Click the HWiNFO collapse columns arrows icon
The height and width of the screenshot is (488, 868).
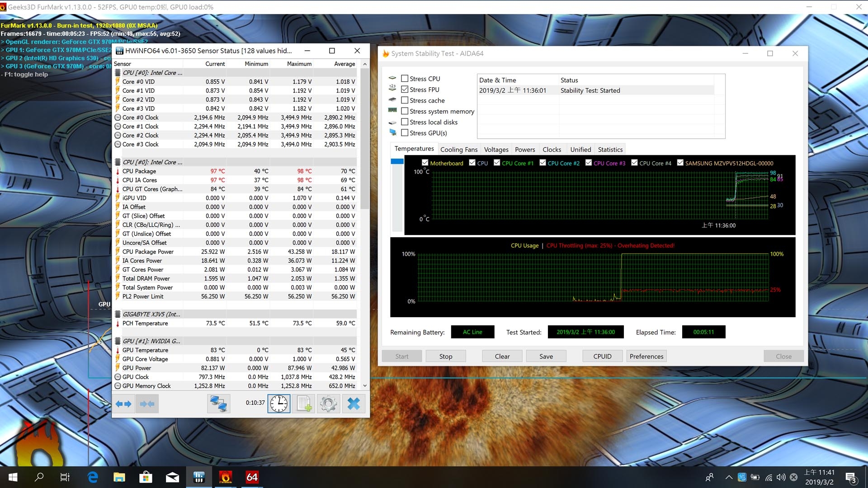[x=147, y=404]
